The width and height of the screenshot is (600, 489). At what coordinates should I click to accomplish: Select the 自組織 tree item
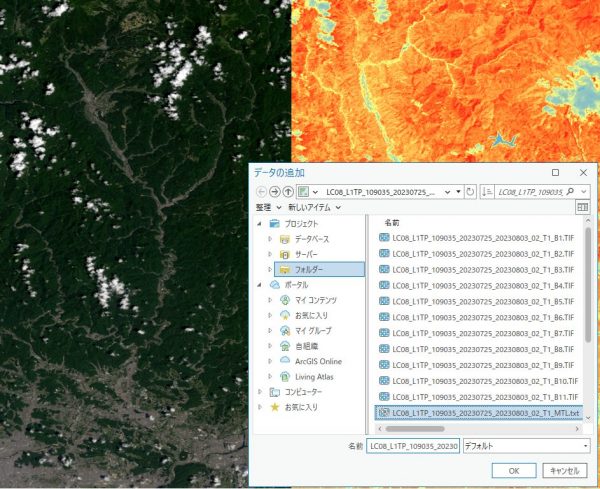(x=307, y=346)
